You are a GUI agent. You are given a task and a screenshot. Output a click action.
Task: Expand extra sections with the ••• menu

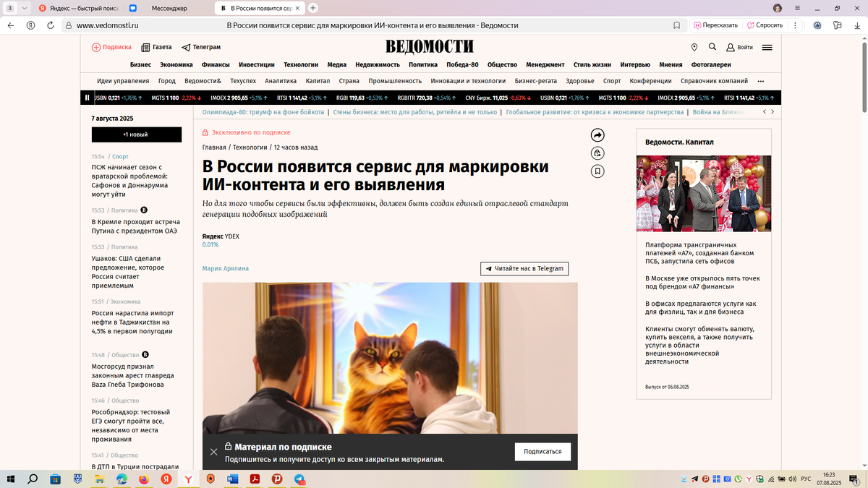(x=759, y=81)
